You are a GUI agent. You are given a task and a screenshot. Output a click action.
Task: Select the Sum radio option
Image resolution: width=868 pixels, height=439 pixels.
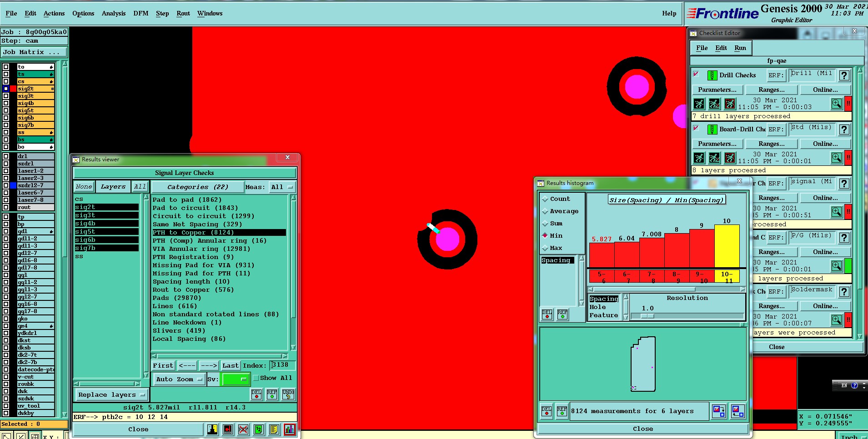[x=545, y=224]
